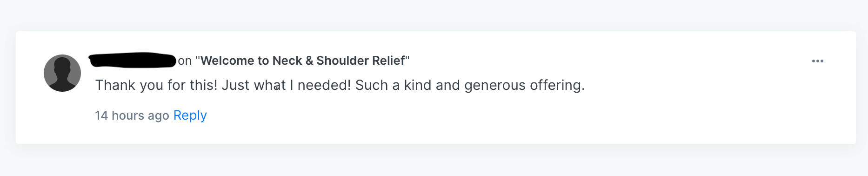Image resolution: width=868 pixels, height=176 pixels.
Task: Reply to the 14-hours-ago comment
Action: point(190,115)
